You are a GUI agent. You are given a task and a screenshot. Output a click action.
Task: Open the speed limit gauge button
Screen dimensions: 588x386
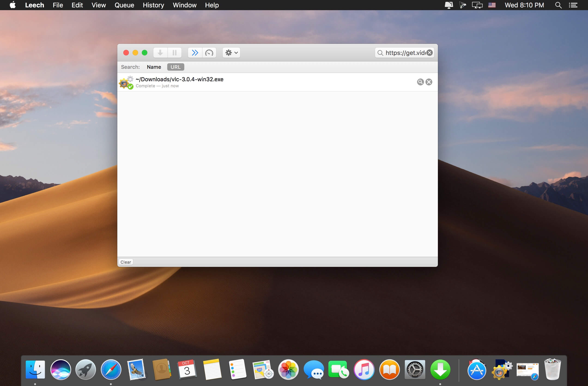(209, 53)
